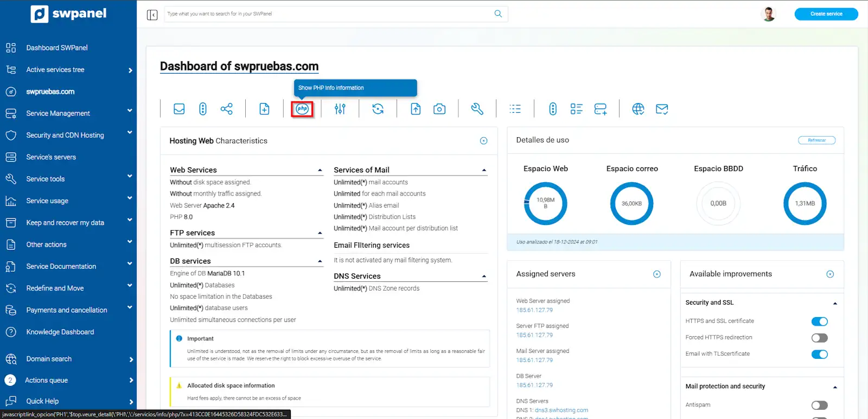Open the Mail Server assigned IP link

point(534,360)
